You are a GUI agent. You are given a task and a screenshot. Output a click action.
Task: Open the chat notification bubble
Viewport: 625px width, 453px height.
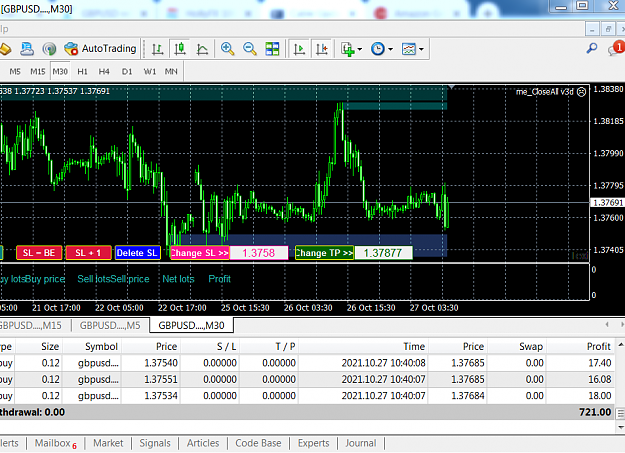tap(615, 49)
